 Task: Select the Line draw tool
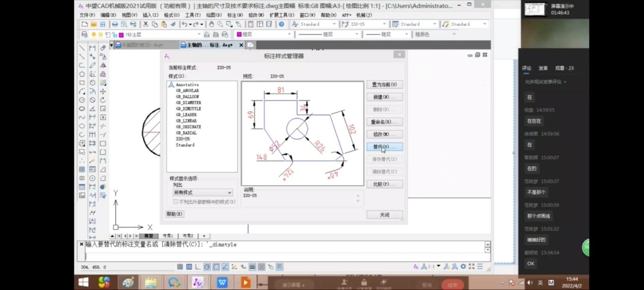pyautogui.click(x=82, y=48)
